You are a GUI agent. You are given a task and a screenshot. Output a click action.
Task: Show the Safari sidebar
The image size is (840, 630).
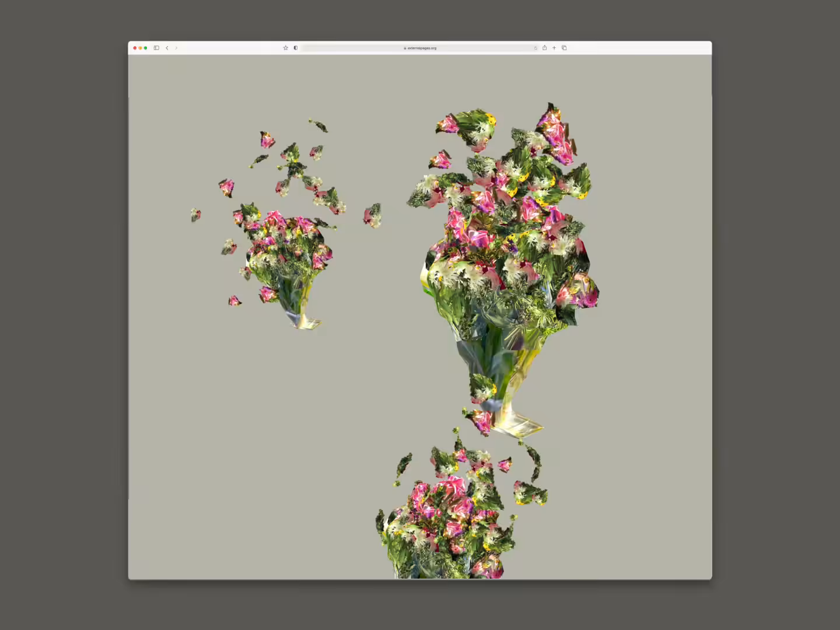point(156,48)
